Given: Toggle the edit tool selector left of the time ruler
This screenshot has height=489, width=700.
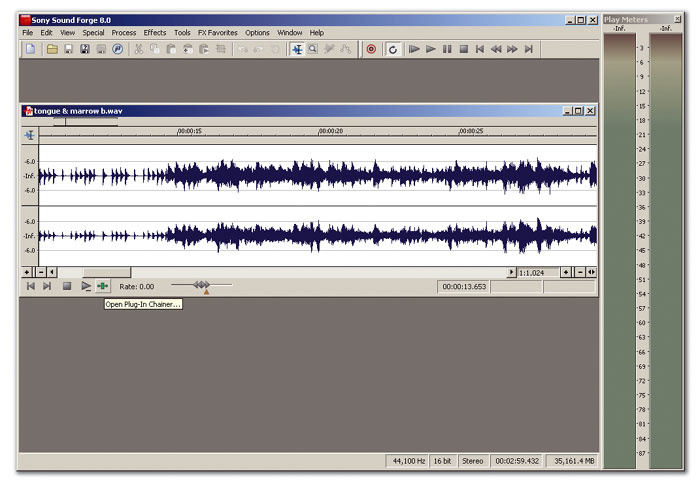Looking at the screenshot, I should coord(29,134).
